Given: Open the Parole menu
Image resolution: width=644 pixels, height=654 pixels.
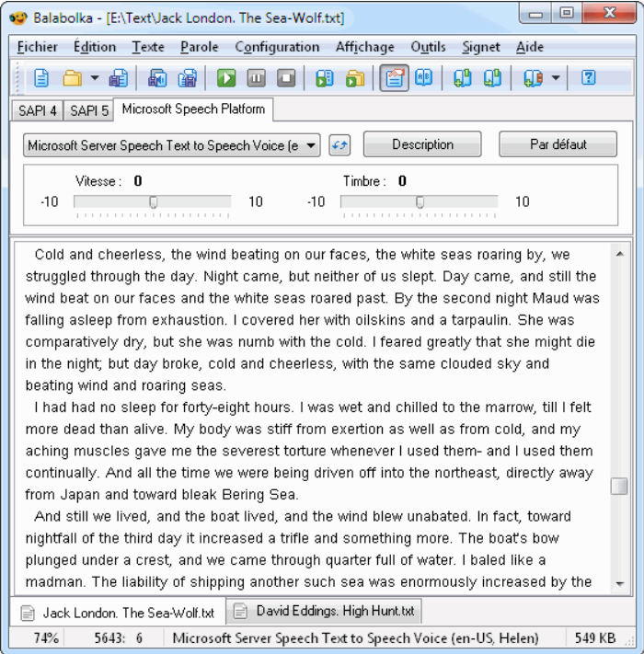Looking at the screenshot, I should 199,47.
